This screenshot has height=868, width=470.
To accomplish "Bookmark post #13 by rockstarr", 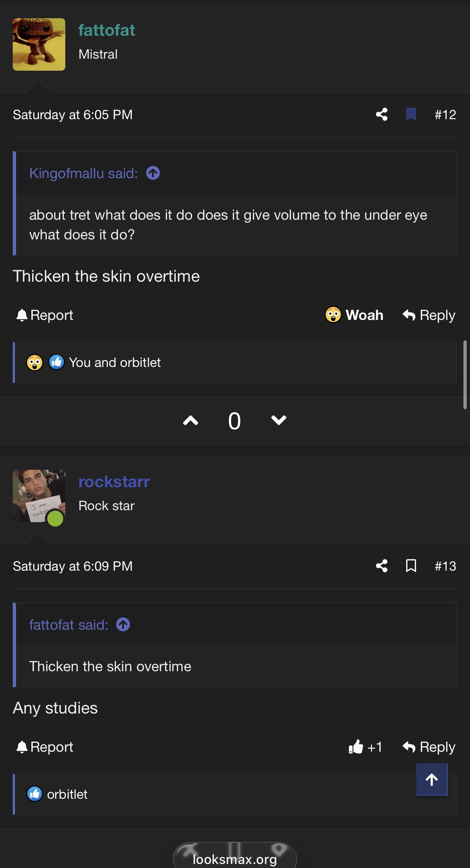I will pyautogui.click(x=411, y=566).
